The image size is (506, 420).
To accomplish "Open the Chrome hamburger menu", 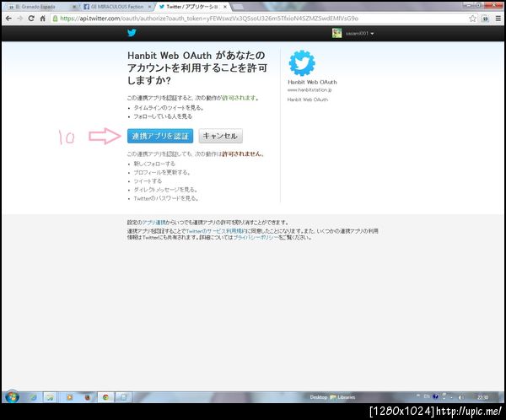I will pos(498,19).
